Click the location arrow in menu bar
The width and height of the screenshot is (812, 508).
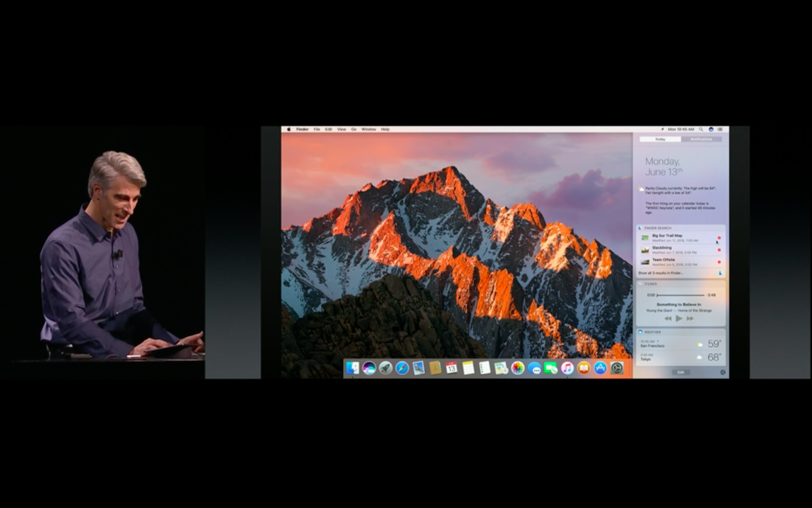tap(663, 129)
